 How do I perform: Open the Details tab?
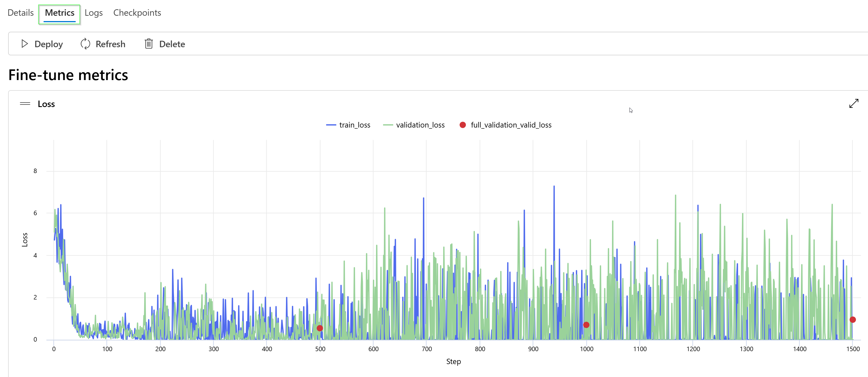point(20,13)
